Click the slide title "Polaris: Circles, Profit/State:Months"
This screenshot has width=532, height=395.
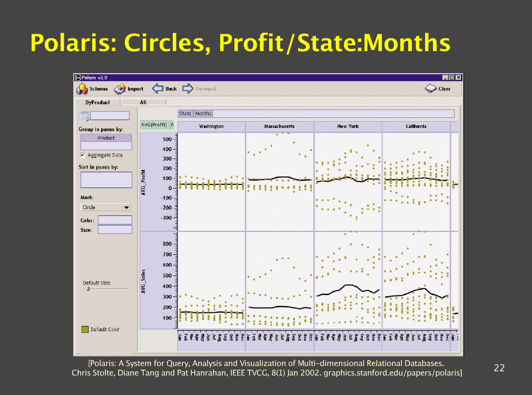pyautogui.click(x=240, y=43)
